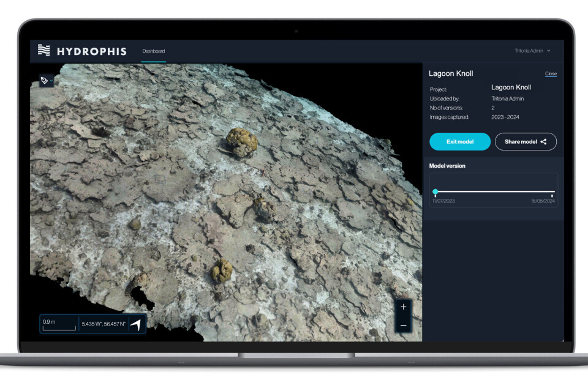Click the Model version slider handle
The image size is (588, 377).
click(x=435, y=192)
